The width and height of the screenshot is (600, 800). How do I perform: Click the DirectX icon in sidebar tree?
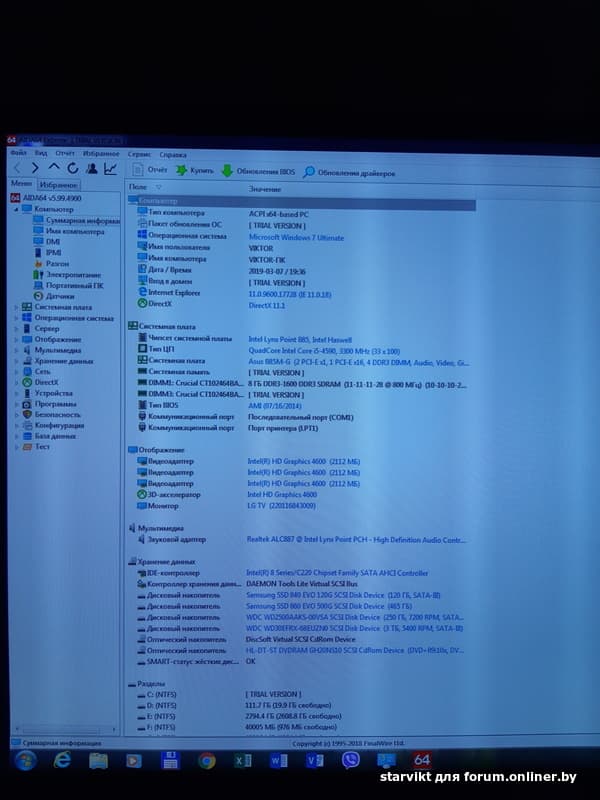coord(27,382)
